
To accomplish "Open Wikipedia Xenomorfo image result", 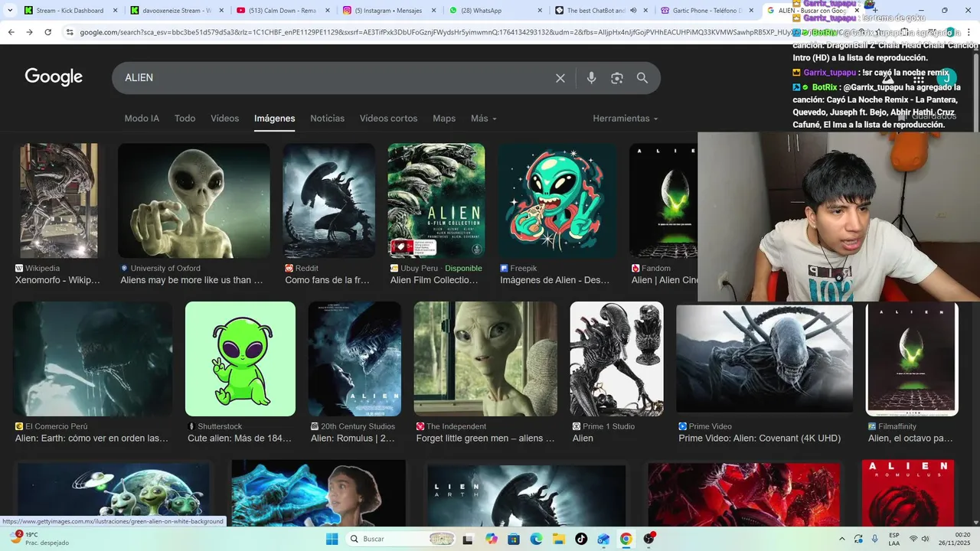I will click(x=59, y=201).
